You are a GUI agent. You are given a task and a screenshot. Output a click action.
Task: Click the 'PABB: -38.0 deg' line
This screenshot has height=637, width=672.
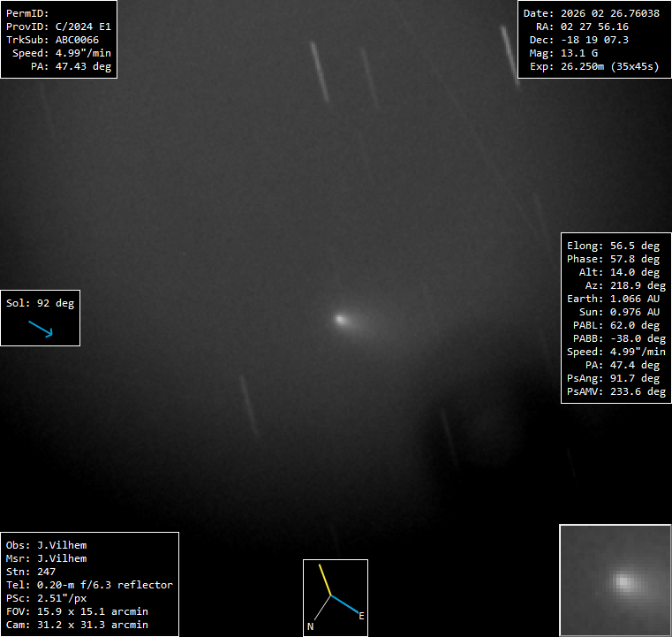[x=619, y=338]
